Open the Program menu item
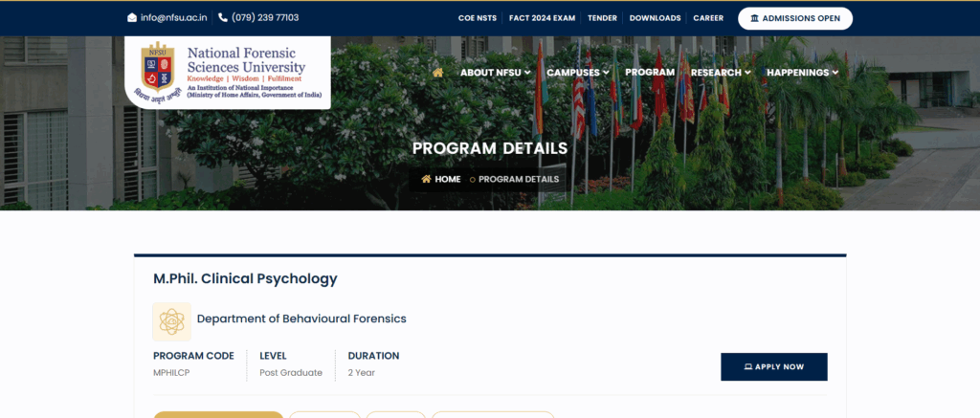 [x=650, y=73]
